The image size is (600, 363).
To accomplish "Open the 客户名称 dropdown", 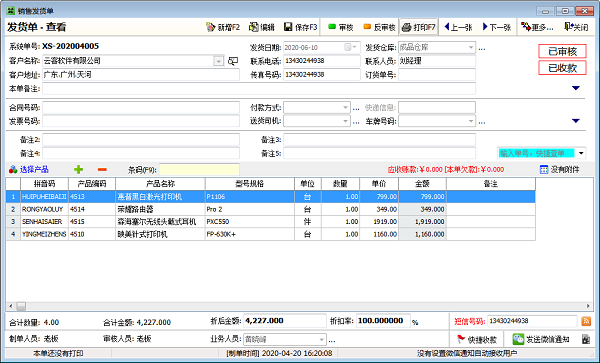I will (218, 61).
